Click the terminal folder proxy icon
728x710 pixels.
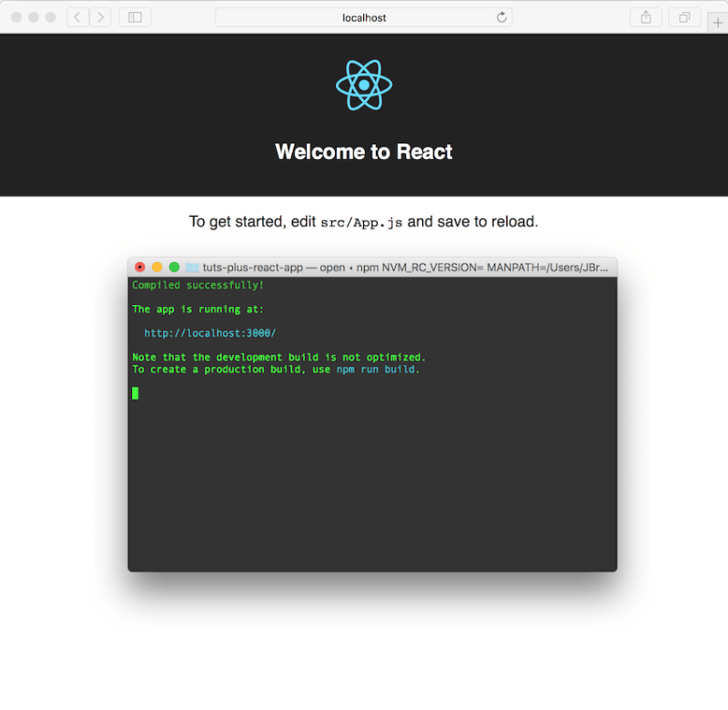tap(192, 267)
